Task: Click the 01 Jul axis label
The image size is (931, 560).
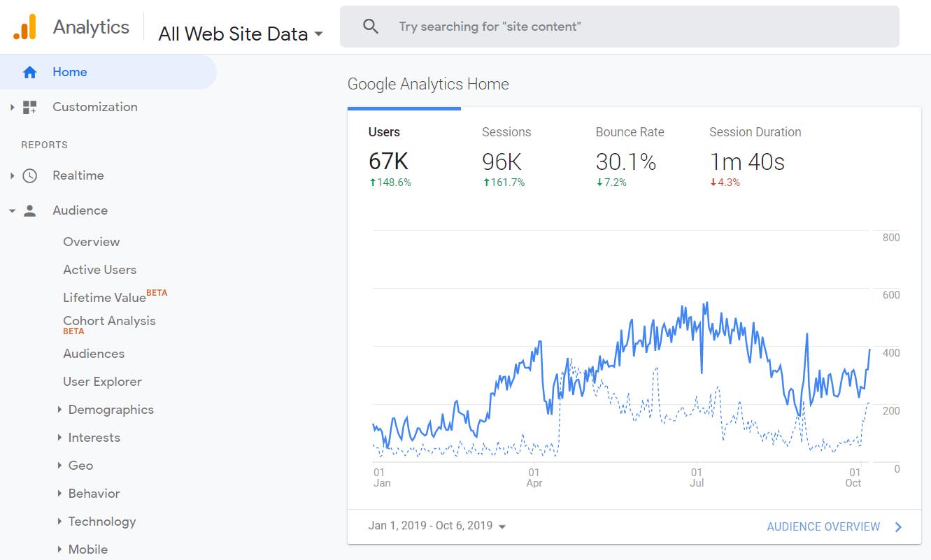Action: click(x=697, y=478)
